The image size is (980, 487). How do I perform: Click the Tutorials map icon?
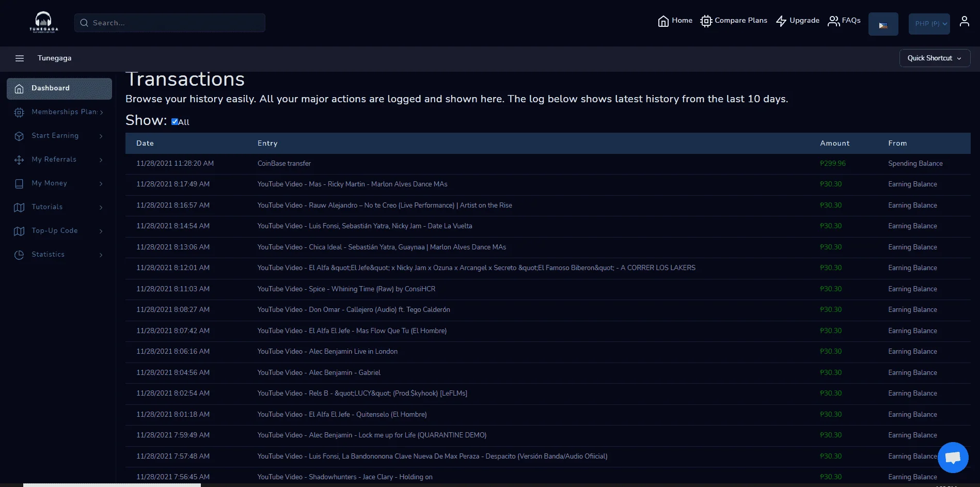point(19,208)
